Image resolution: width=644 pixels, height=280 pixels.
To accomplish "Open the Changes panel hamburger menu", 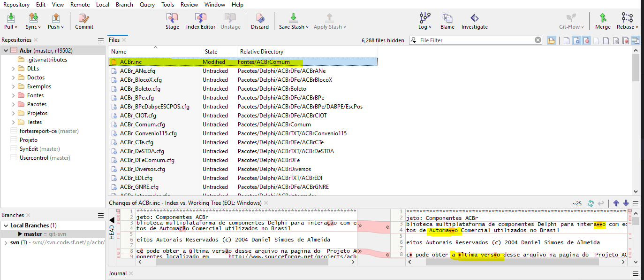I will [636, 203].
